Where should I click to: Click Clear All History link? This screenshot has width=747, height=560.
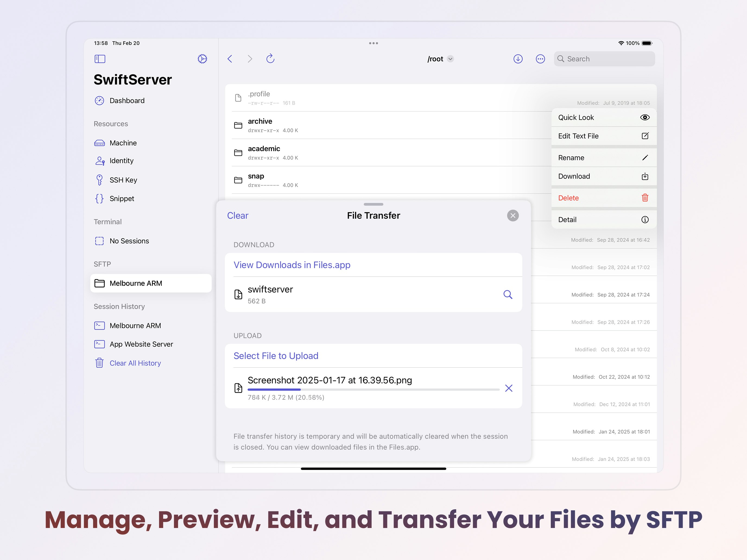pos(135,363)
